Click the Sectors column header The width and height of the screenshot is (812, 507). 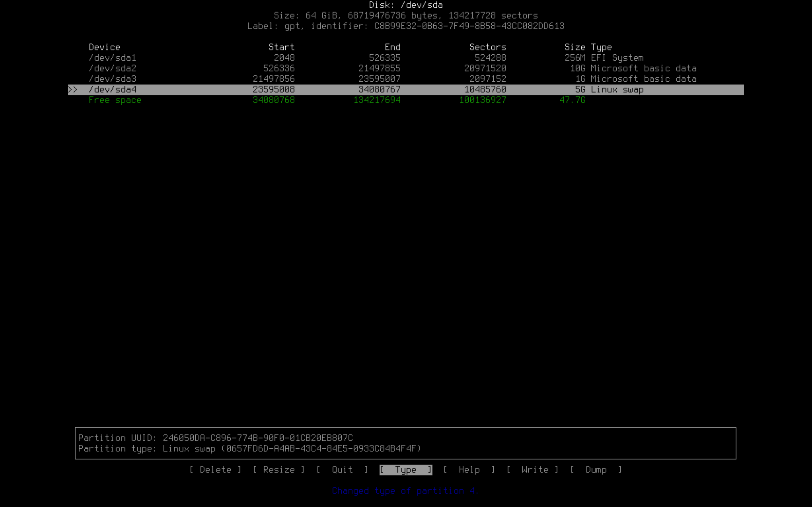[x=487, y=47]
